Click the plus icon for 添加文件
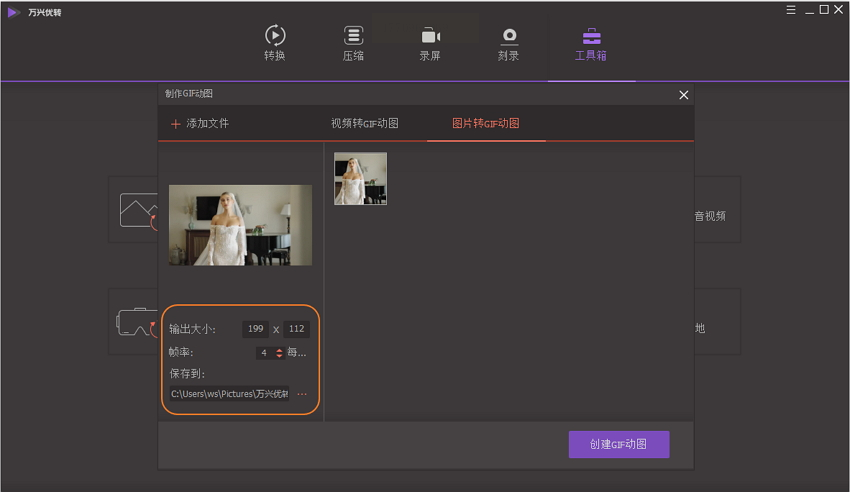Screen dimensions: 850x492 pos(176,124)
